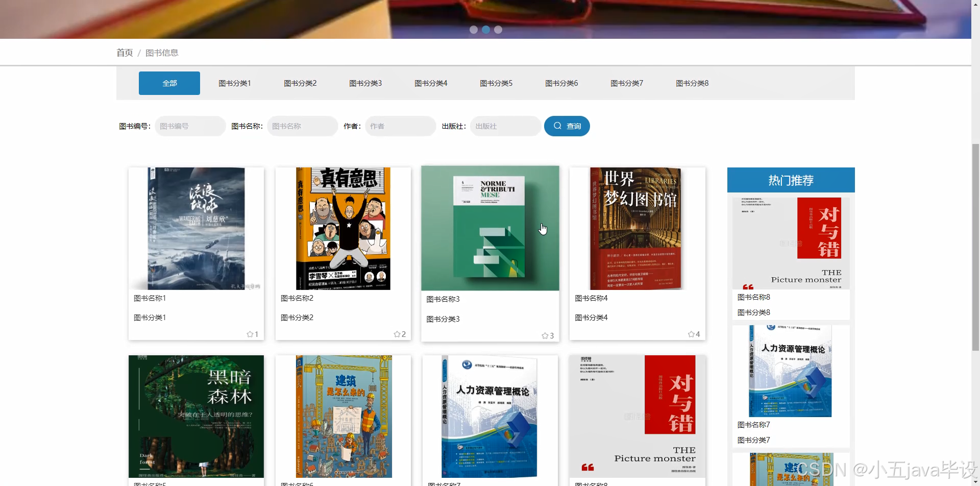Open the 流浪地球 book cover
This screenshot has width=980, height=486.
pos(196,229)
